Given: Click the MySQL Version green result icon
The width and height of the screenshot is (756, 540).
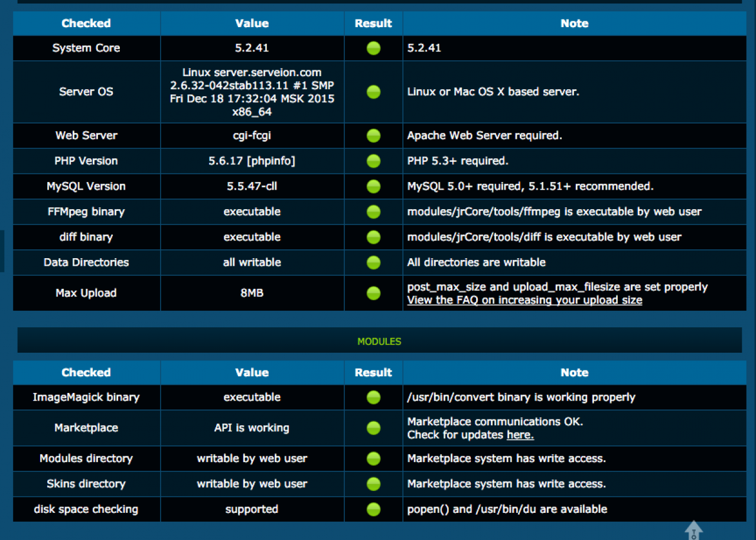Looking at the screenshot, I should (373, 186).
